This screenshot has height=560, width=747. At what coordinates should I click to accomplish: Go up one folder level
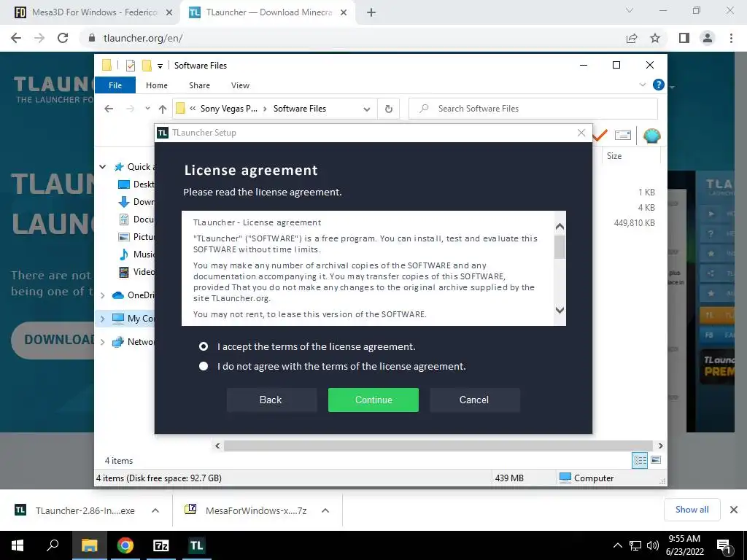[163, 109]
